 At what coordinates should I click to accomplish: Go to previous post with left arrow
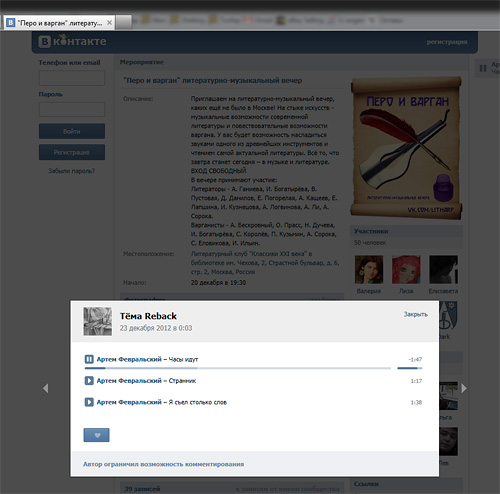pyautogui.click(x=46, y=388)
